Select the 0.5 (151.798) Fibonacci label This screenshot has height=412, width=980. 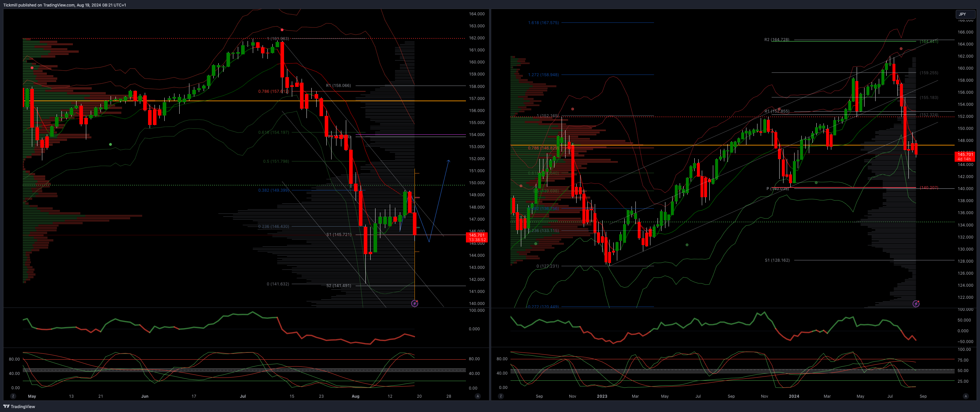point(276,161)
